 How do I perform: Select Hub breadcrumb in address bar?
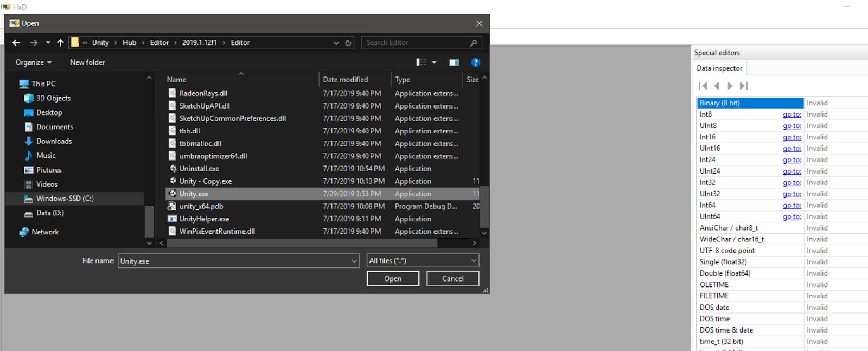tap(129, 43)
